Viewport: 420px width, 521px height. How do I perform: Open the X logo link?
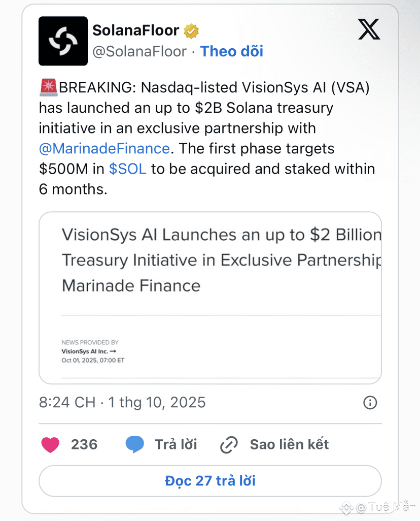(x=369, y=30)
